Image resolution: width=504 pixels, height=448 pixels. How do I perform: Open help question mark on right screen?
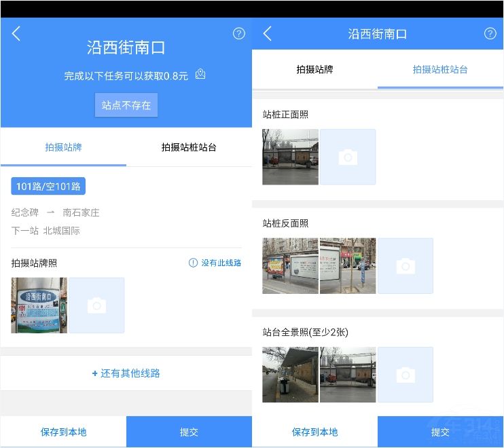490,34
